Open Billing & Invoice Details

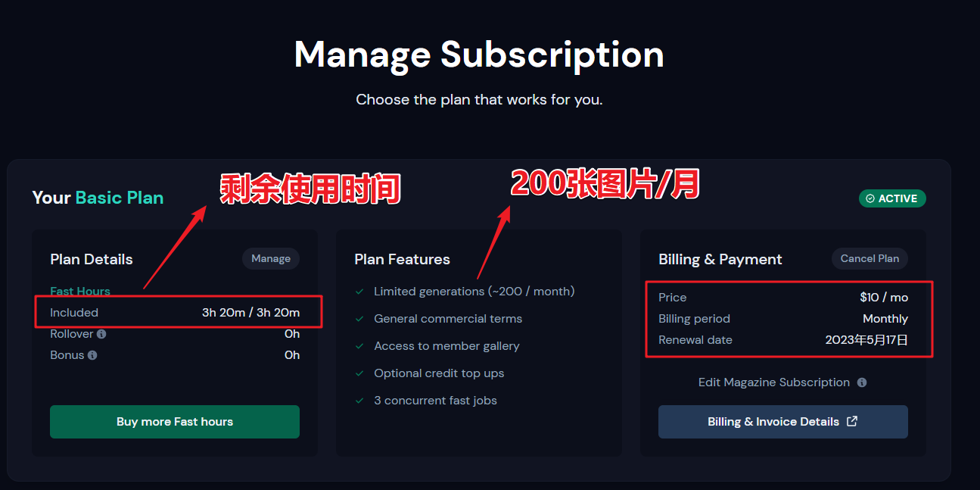(783, 422)
